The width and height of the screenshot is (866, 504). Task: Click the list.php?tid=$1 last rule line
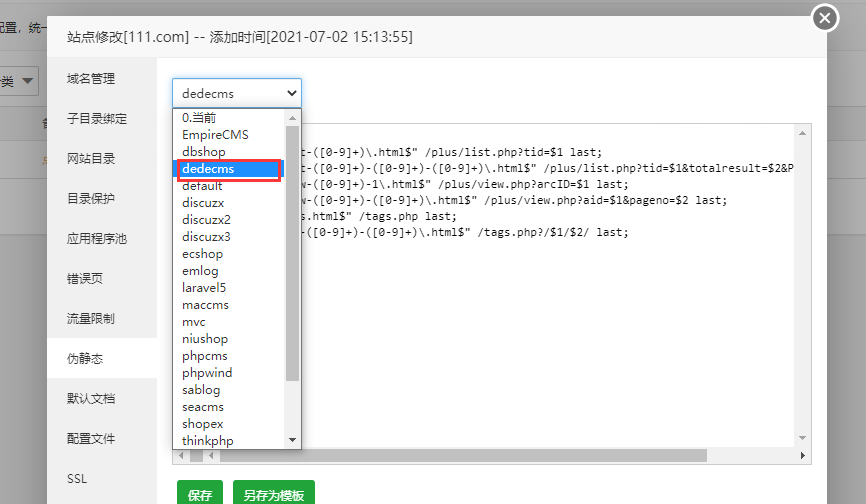(x=452, y=152)
